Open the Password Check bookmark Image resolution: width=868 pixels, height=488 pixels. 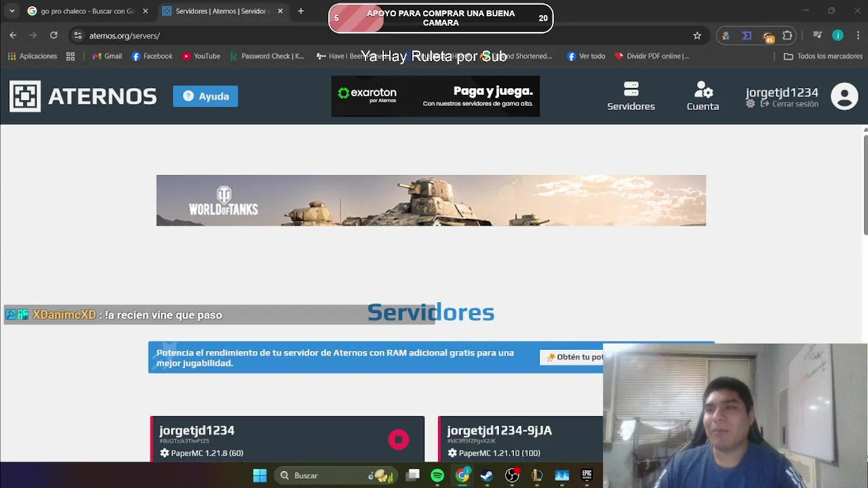coord(267,56)
